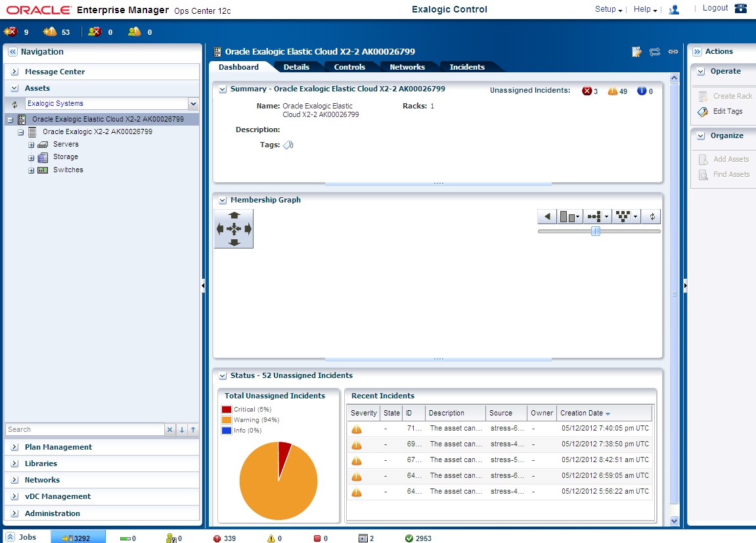Open the Exalogic Systems dropdown
Viewport: 756px width, 543px height.
point(193,104)
